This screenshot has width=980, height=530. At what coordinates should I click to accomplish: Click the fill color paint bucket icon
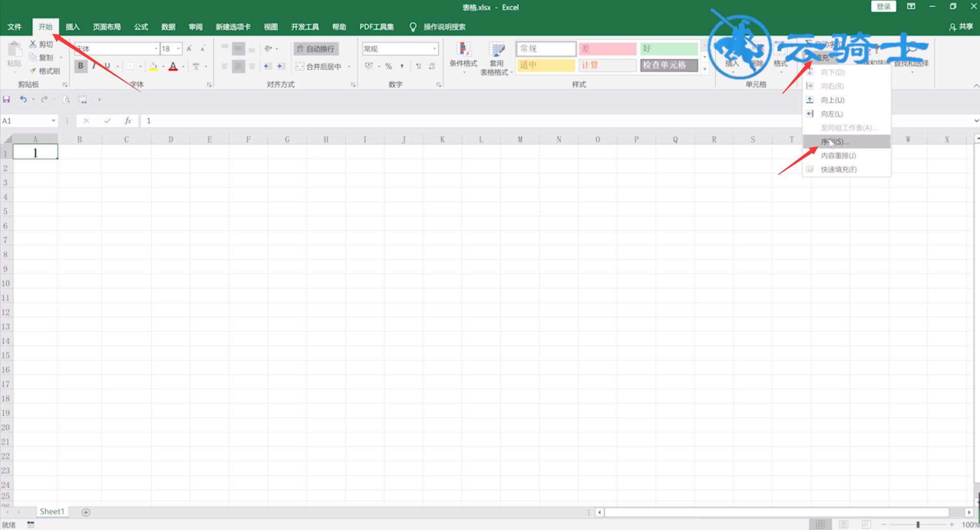click(153, 66)
